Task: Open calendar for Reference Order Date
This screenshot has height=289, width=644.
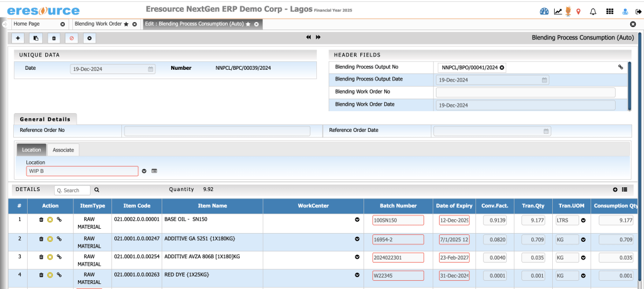Action: click(546, 131)
